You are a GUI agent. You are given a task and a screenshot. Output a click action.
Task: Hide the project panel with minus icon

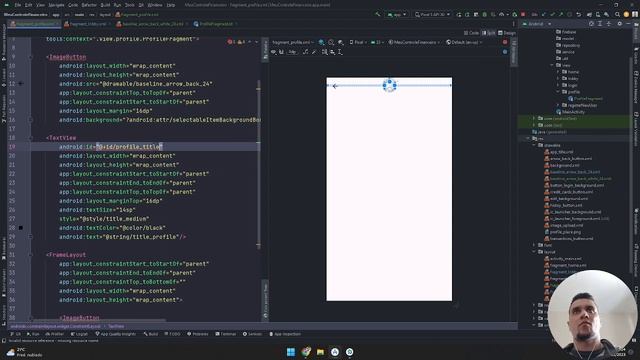click(x=629, y=24)
